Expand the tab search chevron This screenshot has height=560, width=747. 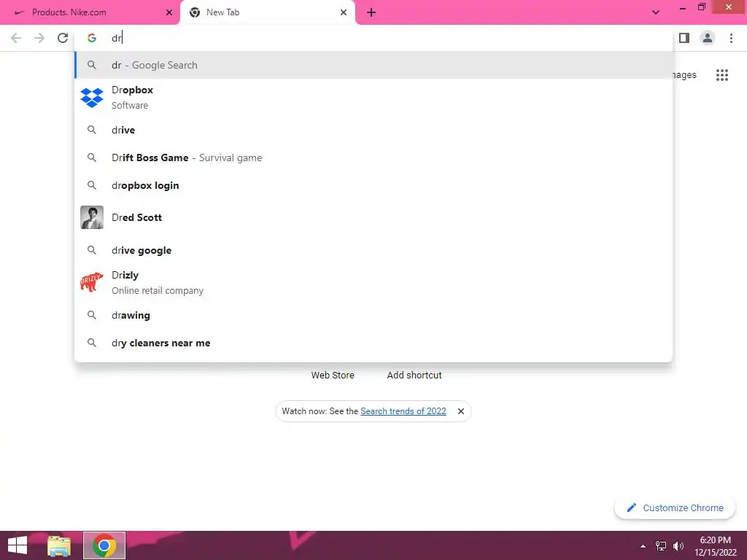(x=656, y=12)
